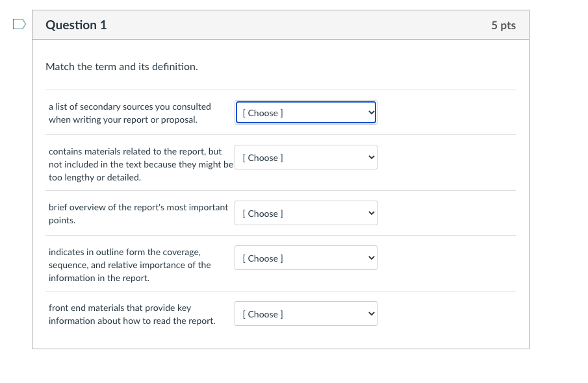This screenshot has width=588, height=383.
Task: Click "Match the term and its definition." text
Action: coord(122,67)
